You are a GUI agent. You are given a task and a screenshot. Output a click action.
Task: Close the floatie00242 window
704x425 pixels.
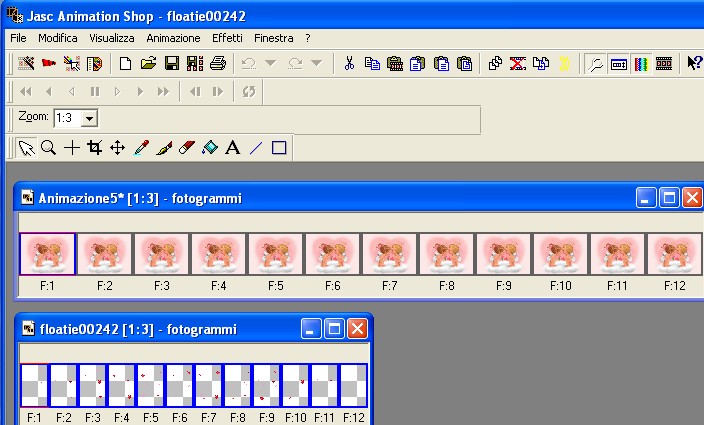[x=357, y=329]
